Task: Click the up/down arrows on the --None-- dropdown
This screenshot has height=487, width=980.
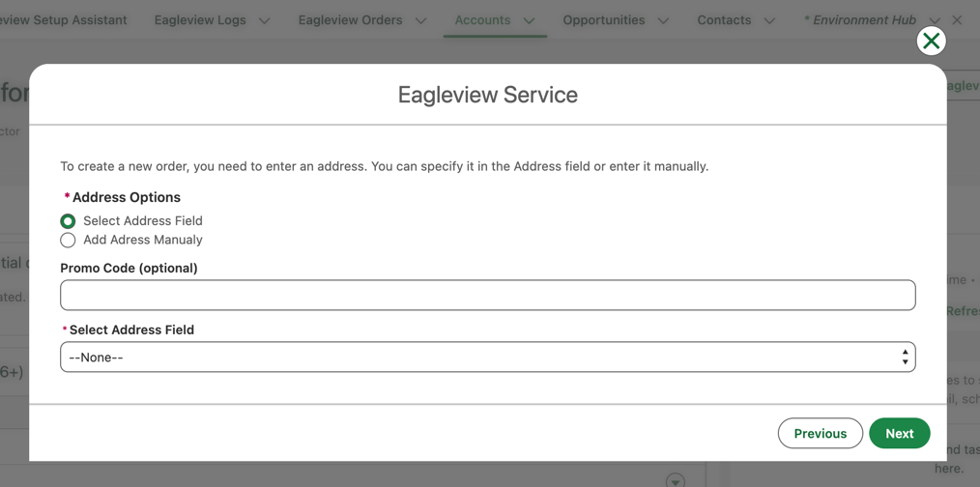Action: 905,358
